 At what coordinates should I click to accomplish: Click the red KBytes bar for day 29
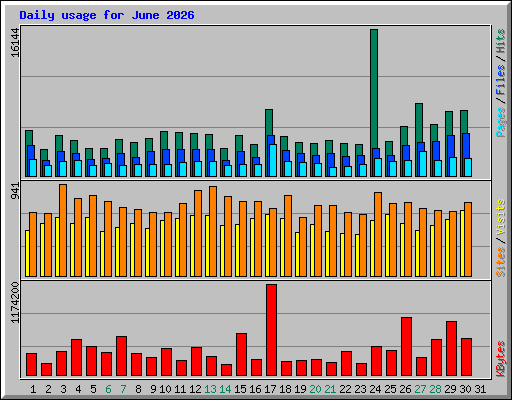(451, 349)
